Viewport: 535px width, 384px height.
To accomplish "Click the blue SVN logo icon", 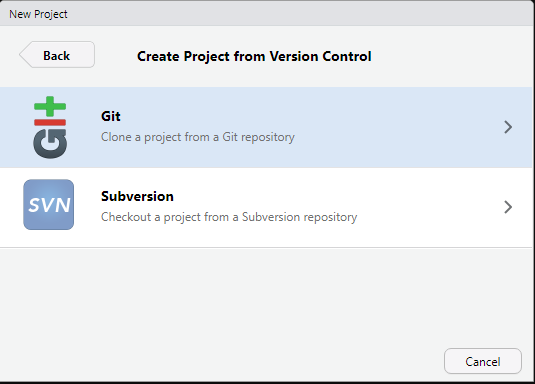I will coord(48,204).
